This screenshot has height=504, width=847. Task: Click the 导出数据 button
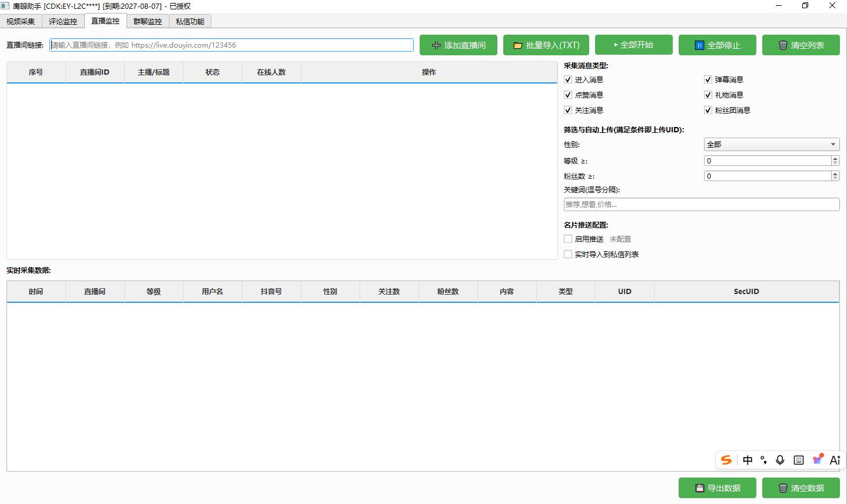click(x=717, y=488)
